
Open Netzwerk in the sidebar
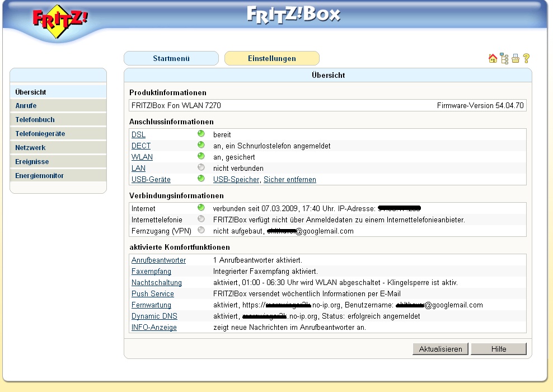tap(58, 147)
